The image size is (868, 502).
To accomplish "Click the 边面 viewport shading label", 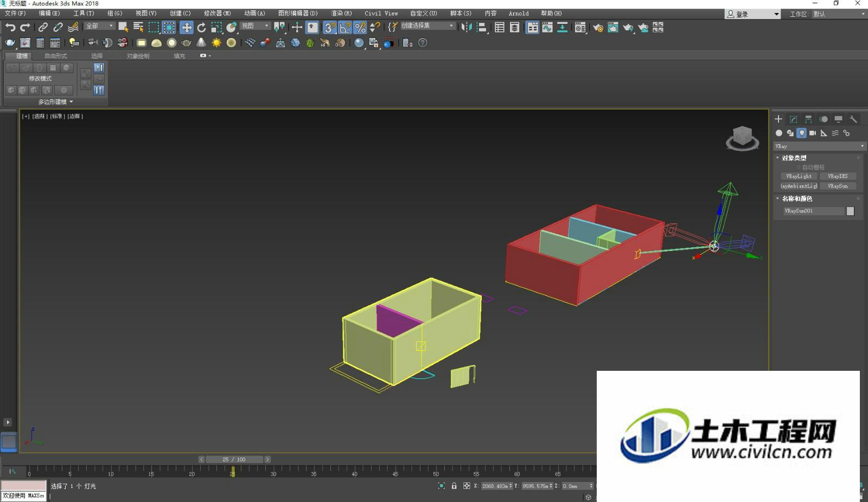I will coord(75,116).
